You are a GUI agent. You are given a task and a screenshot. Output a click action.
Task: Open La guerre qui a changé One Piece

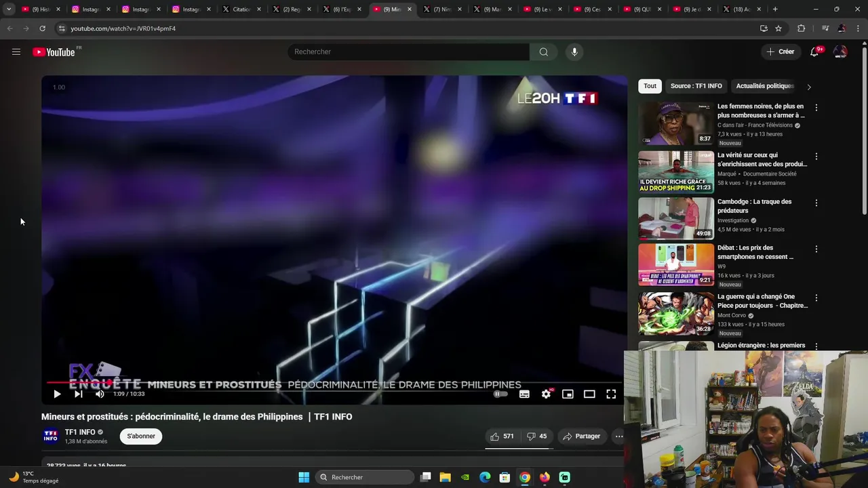(762, 301)
